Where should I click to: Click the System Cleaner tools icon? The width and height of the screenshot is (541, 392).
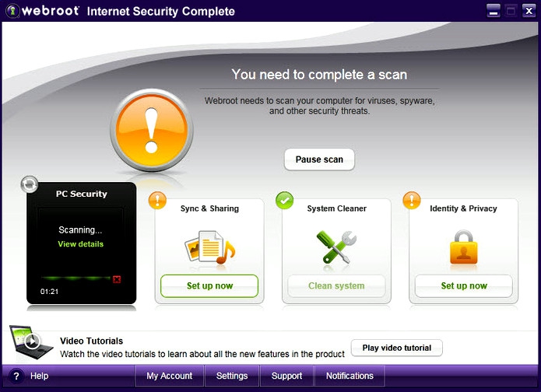[336, 247]
